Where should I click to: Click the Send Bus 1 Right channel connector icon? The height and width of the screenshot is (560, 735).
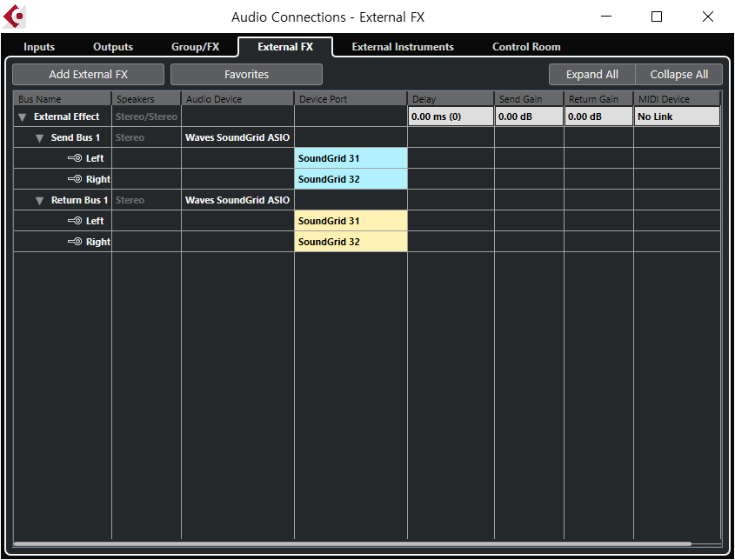point(75,179)
